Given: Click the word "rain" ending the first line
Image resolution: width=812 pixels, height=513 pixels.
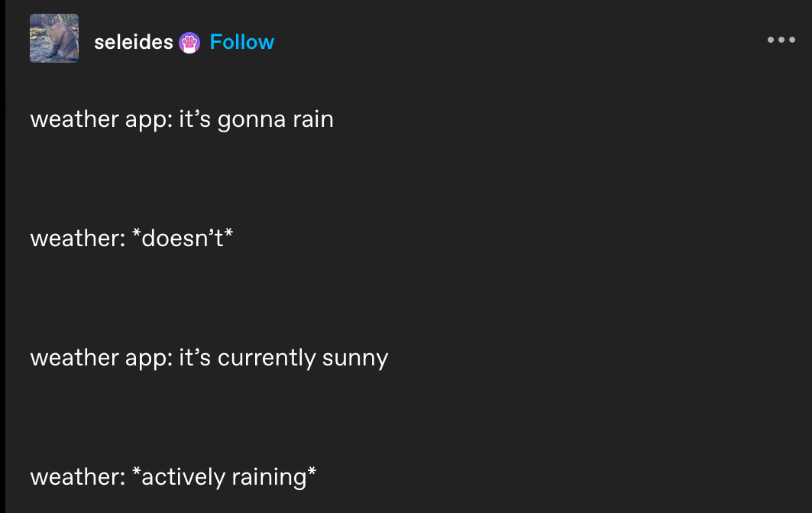Looking at the screenshot, I should pyautogui.click(x=313, y=120).
